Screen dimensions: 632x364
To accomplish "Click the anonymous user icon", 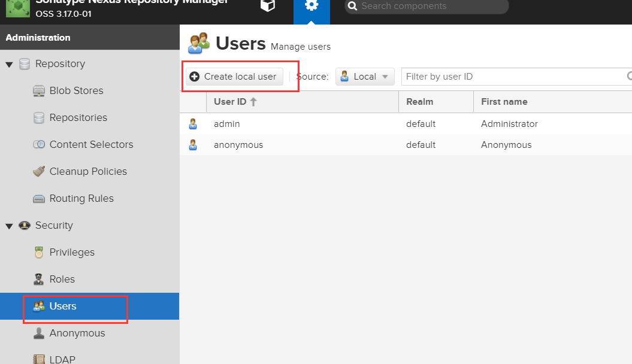I will pos(193,145).
